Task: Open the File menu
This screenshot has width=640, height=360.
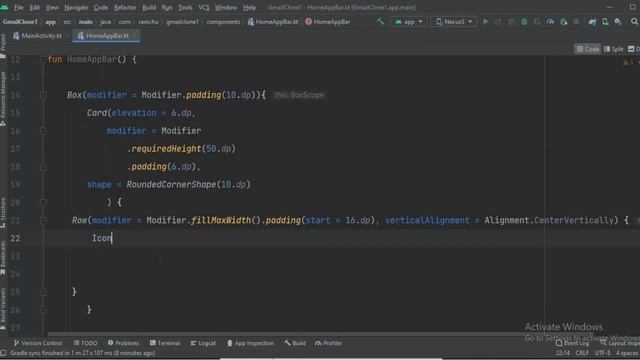Action: tap(19, 7)
